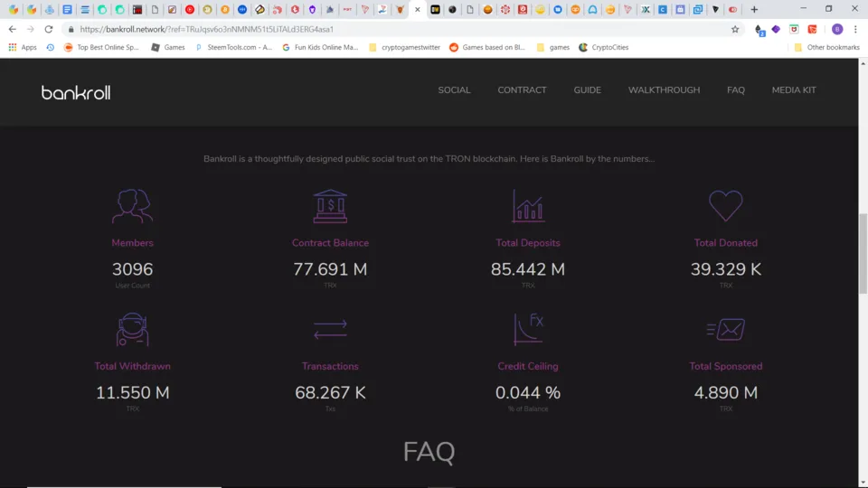Click the Total Deposits value 85.442 M
This screenshot has width=868, height=488.
point(528,269)
